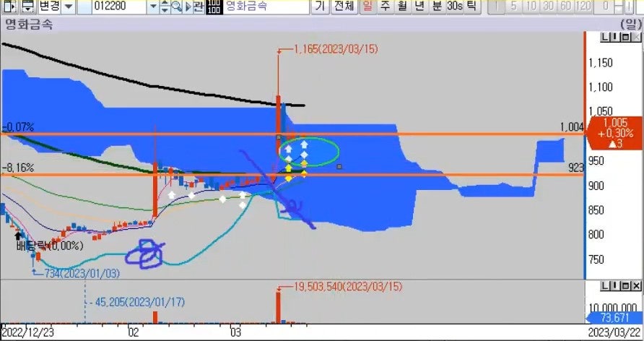The width and height of the screenshot is (644, 341).
Task: Click the up/down stepper beside the stock code
Action: pyautogui.click(x=165, y=7)
